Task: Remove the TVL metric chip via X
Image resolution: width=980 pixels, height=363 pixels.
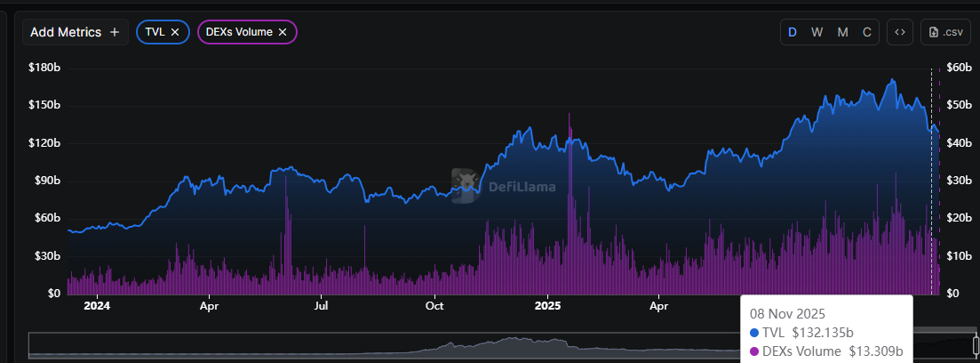Action: [x=175, y=32]
